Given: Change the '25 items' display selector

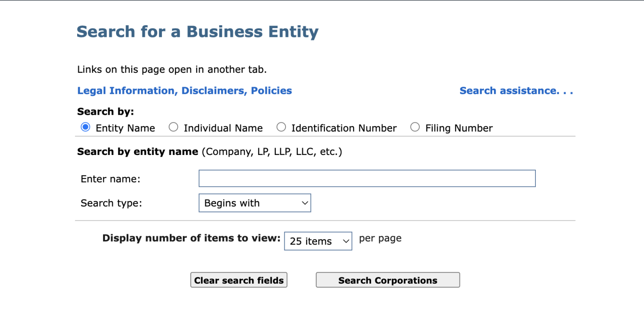Looking at the screenshot, I should (318, 241).
